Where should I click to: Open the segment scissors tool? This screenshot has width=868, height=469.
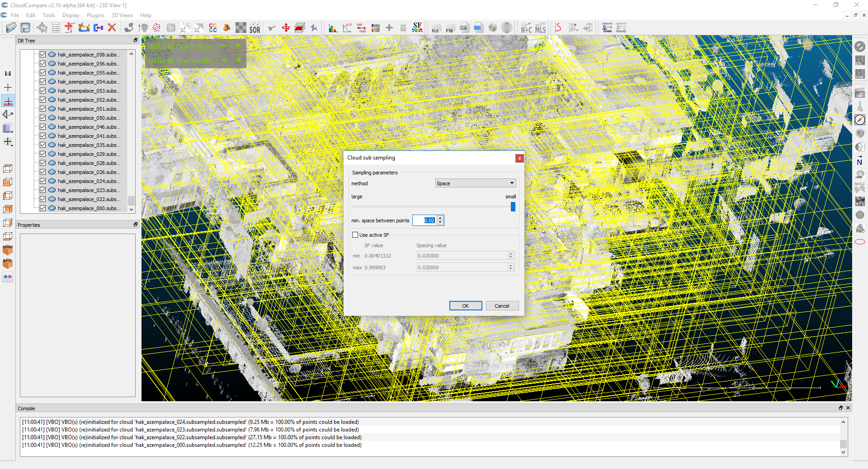272,28
